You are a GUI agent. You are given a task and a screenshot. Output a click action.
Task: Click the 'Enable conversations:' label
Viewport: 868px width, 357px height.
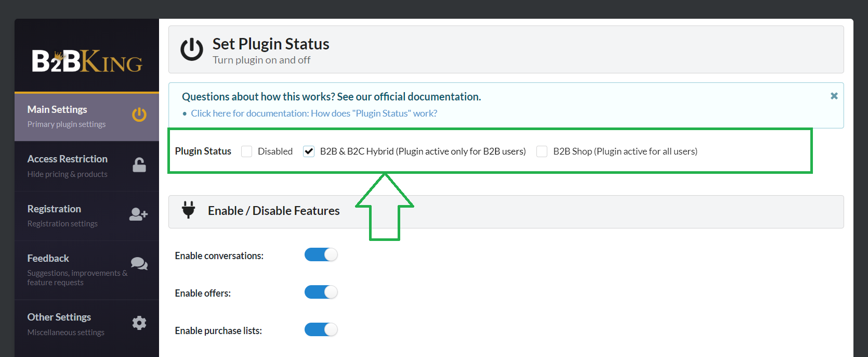(219, 256)
